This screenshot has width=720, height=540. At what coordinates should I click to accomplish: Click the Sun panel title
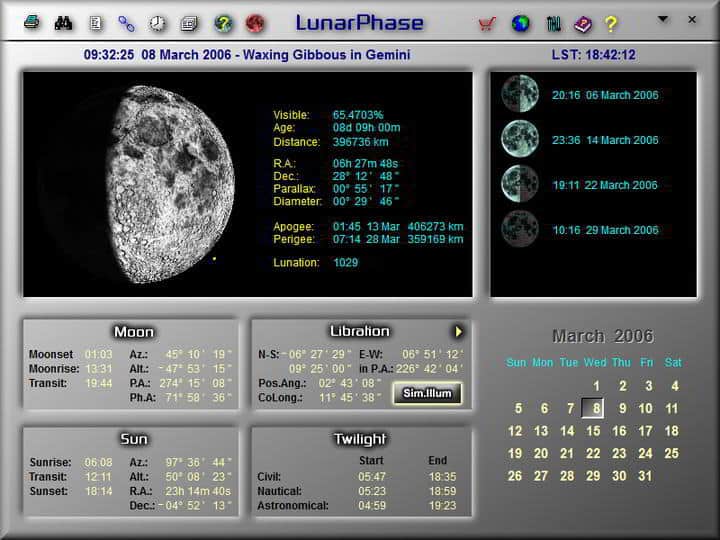[x=134, y=439]
